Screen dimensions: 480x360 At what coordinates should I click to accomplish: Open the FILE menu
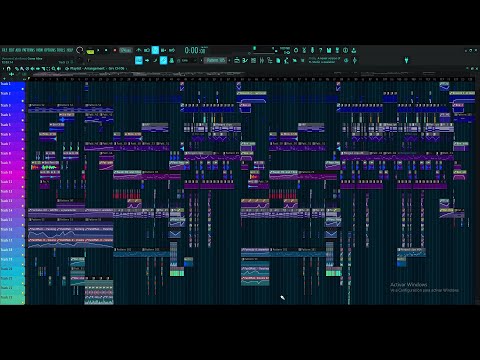pos(4,50)
